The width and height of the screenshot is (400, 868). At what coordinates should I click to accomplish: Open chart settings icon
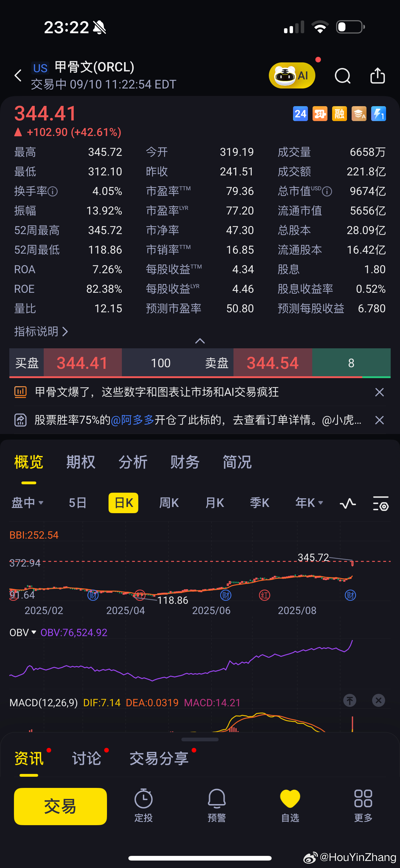click(x=381, y=503)
